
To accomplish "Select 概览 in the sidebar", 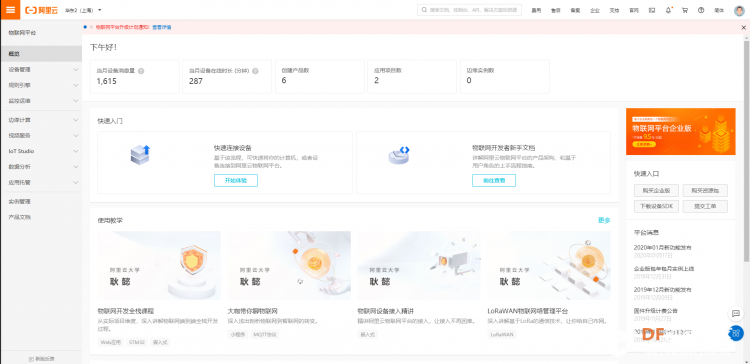I will (x=41, y=54).
